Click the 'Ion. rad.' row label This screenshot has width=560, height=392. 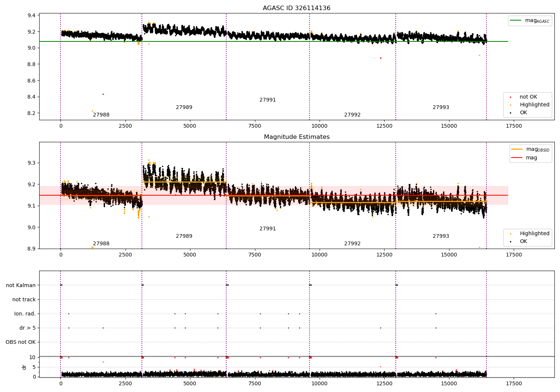pyautogui.click(x=25, y=314)
